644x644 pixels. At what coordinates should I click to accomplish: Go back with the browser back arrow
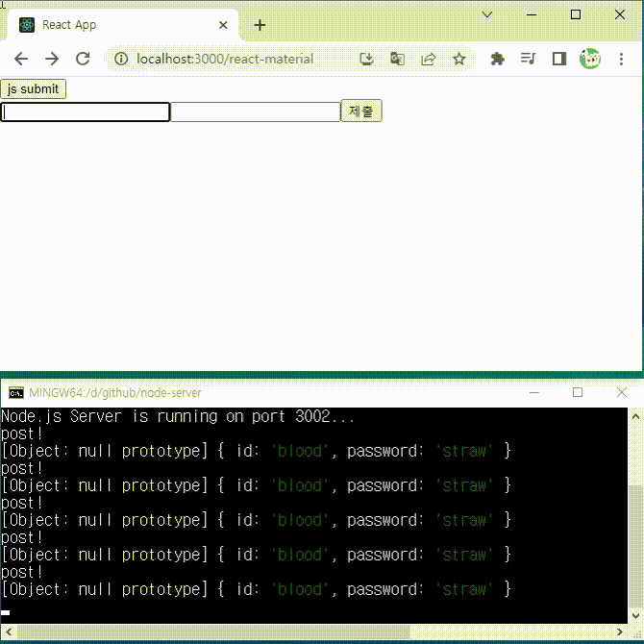[21, 59]
